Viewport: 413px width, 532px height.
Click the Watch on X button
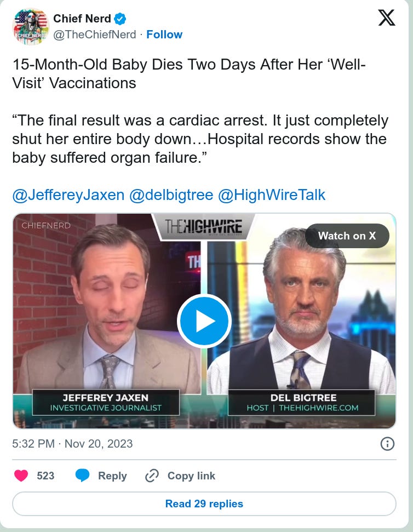coord(347,236)
